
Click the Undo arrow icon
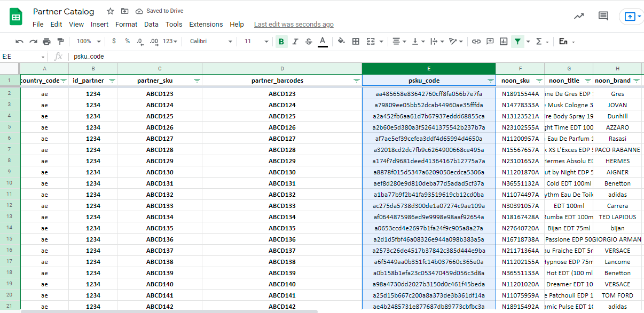[20, 42]
